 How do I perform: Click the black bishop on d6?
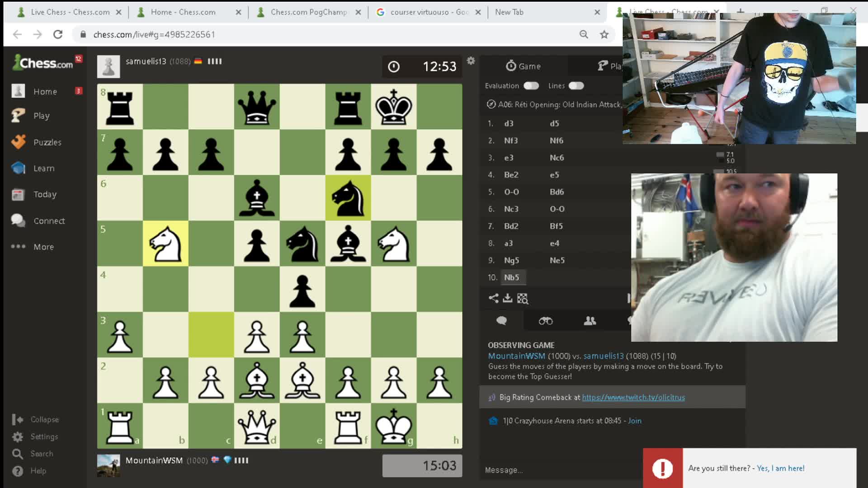(257, 198)
